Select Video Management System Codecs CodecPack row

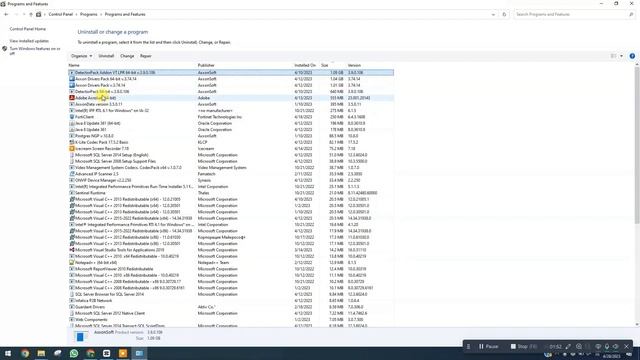[x=231, y=168]
